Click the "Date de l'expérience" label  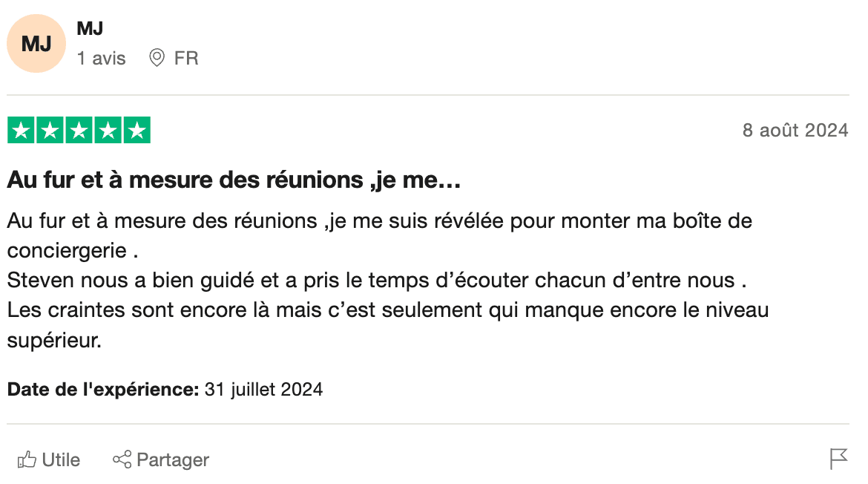[x=103, y=389]
